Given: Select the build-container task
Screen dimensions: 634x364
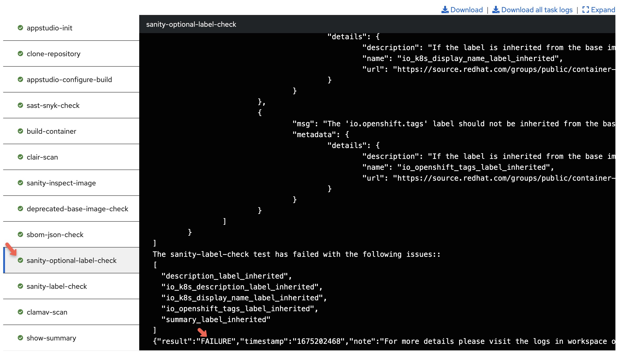Looking at the screenshot, I should point(51,131).
